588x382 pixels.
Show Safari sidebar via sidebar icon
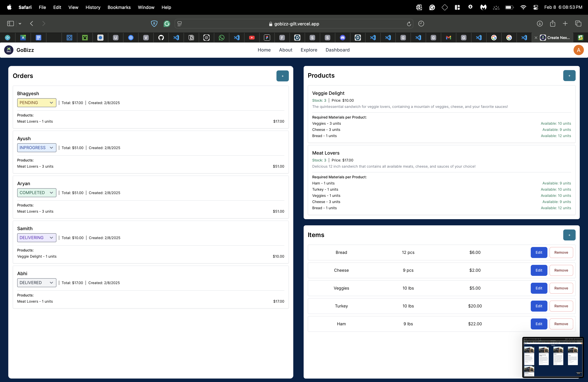[10, 24]
